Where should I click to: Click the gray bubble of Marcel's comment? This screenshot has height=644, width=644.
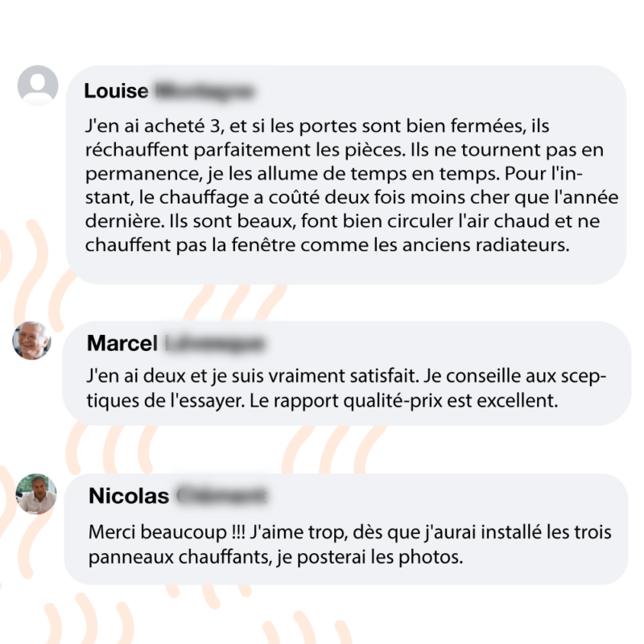click(346, 374)
